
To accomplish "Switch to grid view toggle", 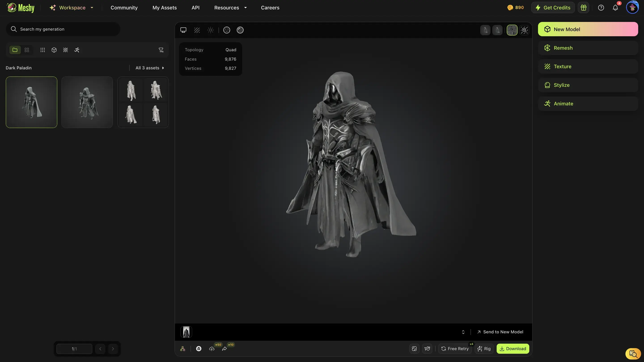I will click(27, 50).
